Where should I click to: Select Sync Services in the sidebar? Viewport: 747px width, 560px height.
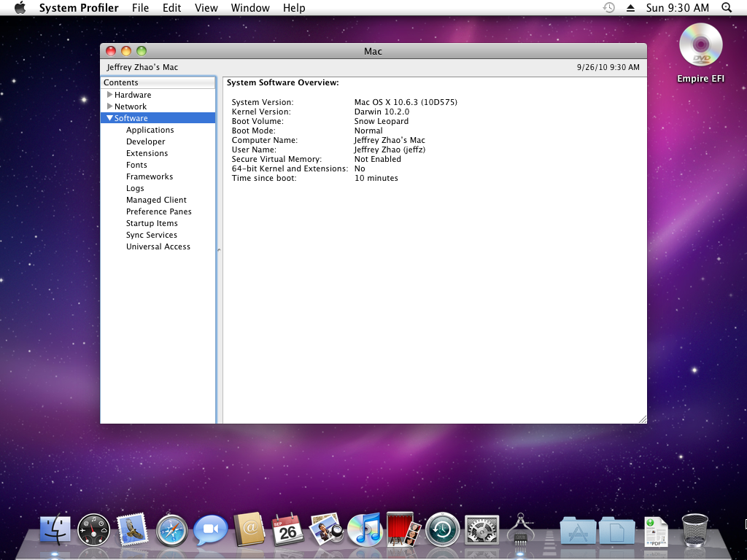pos(152,235)
